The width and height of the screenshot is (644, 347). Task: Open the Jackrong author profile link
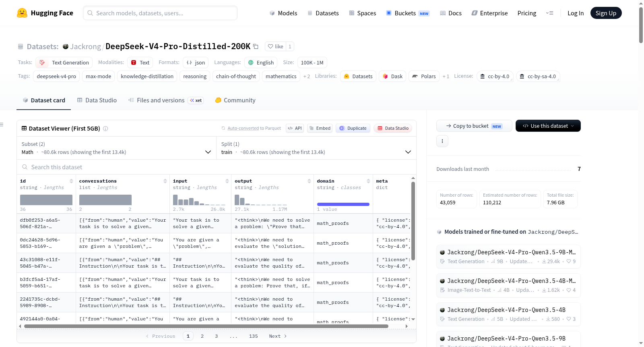tap(85, 46)
